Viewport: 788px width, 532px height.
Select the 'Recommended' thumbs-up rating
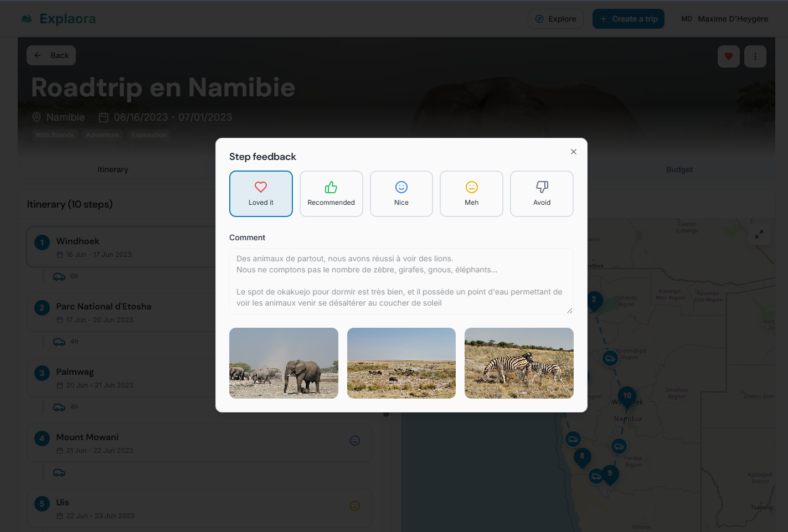331,193
